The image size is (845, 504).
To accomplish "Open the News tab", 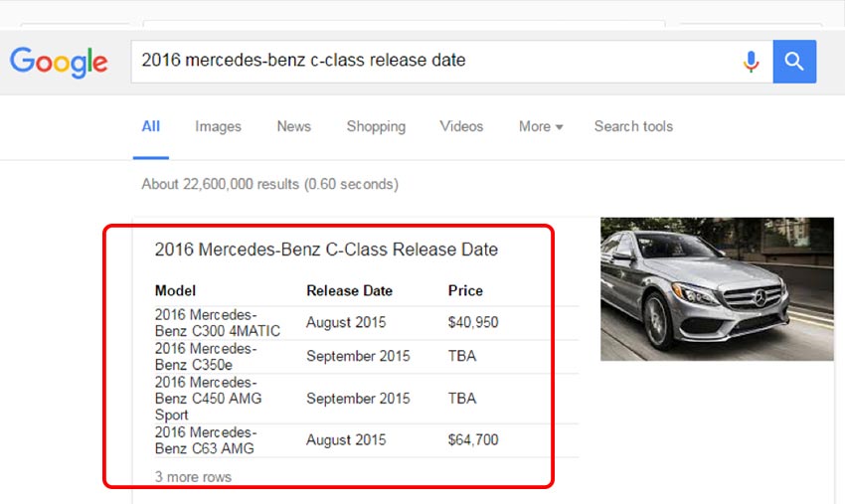I will [293, 126].
